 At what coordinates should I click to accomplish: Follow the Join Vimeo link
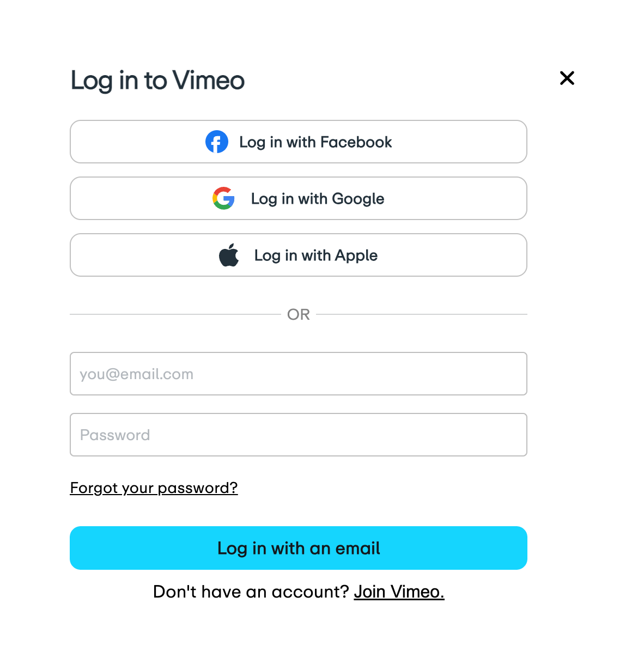399,592
